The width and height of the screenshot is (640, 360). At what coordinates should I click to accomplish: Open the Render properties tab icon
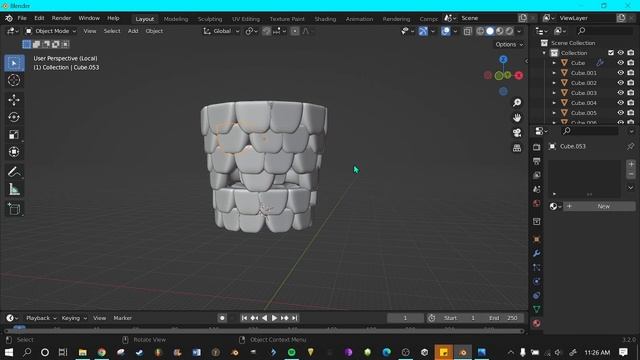click(x=537, y=147)
